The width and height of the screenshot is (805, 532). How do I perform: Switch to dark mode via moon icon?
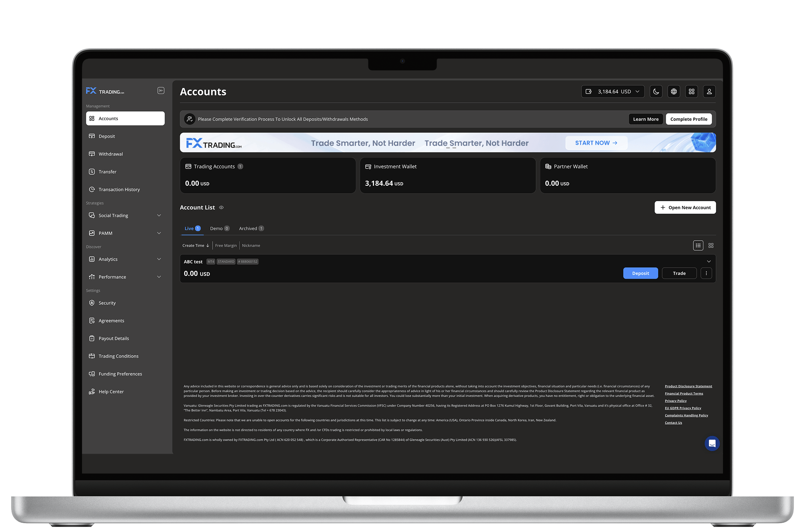(x=656, y=92)
